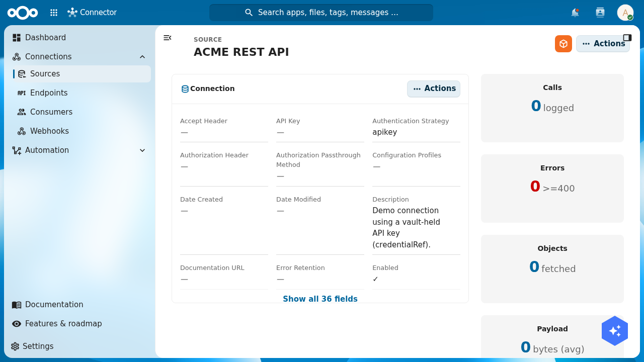Click the API Key field label
This screenshot has height=362, width=644.
[x=288, y=121]
